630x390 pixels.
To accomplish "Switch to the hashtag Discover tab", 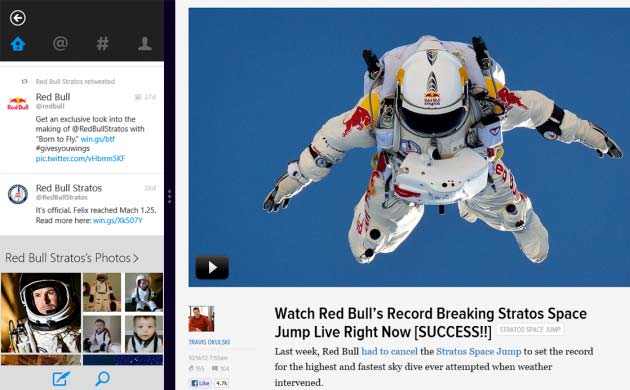I will (102, 43).
